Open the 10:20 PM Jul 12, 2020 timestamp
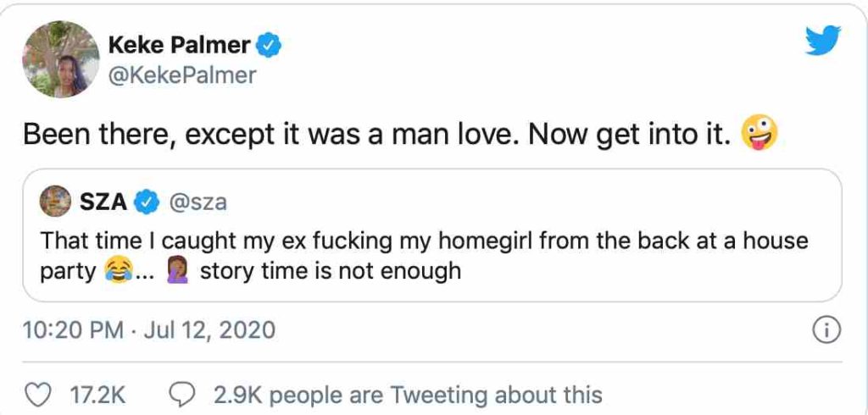The width and height of the screenshot is (868, 415). pyautogui.click(x=149, y=329)
